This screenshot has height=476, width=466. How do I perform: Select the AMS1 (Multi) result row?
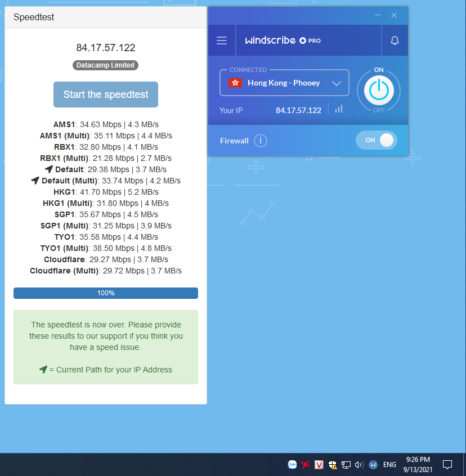pyautogui.click(x=106, y=136)
